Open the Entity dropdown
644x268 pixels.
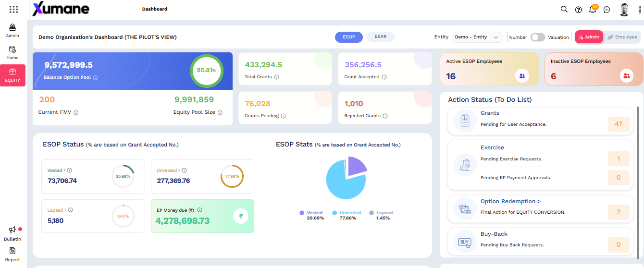point(477,37)
